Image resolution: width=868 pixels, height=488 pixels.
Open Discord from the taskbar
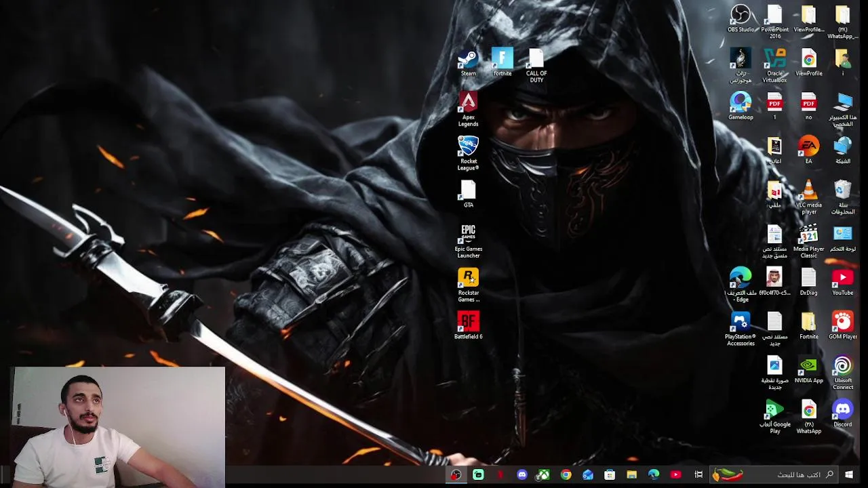coord(521,475)
